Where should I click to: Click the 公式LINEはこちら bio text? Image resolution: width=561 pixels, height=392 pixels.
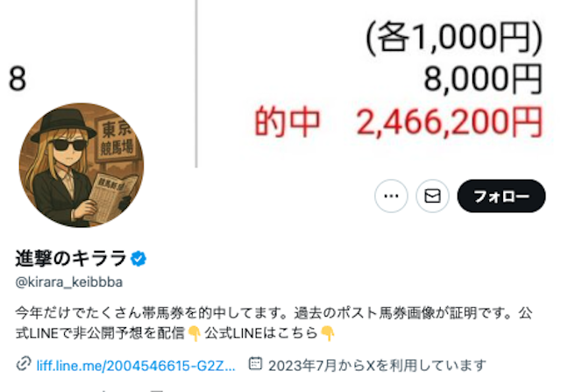261,333
